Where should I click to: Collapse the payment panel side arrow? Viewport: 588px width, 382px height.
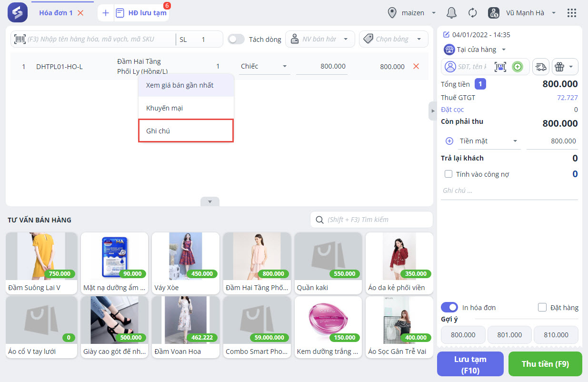click(432, 111)
